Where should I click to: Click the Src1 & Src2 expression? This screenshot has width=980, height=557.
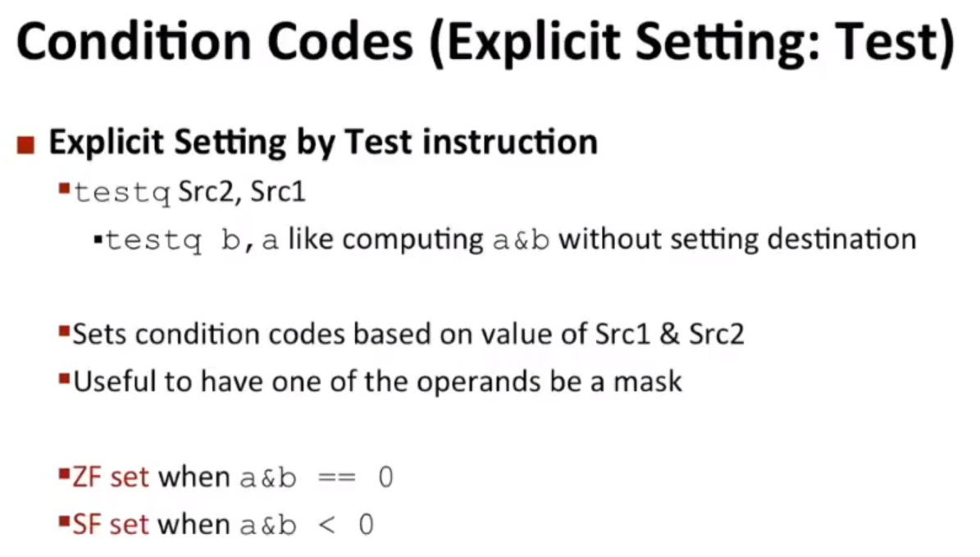669,334
